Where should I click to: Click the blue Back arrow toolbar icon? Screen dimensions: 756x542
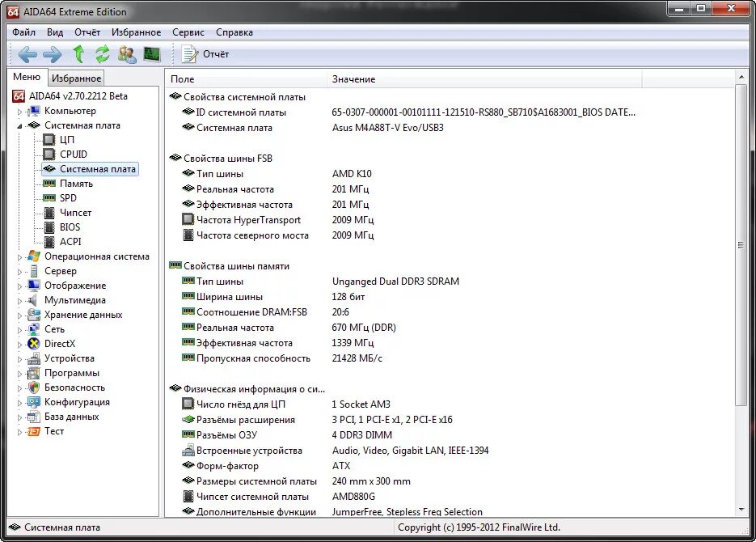click(27, 54)
